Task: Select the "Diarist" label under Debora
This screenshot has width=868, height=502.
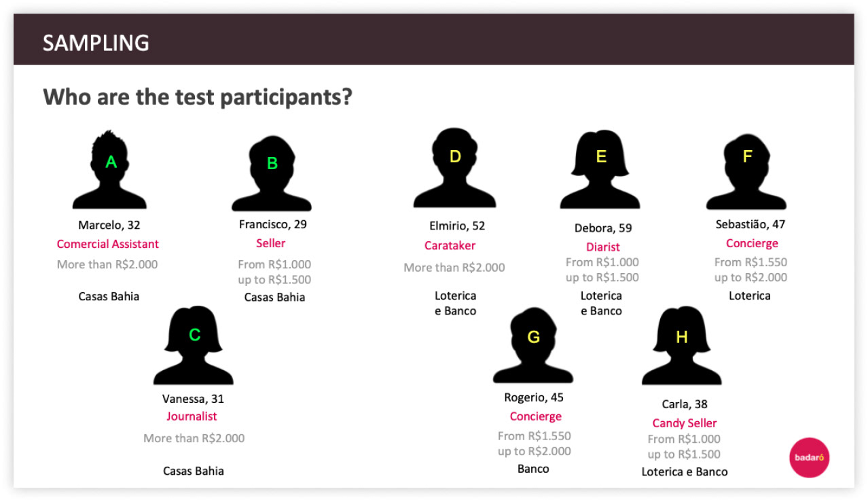Action: point(603,247)
